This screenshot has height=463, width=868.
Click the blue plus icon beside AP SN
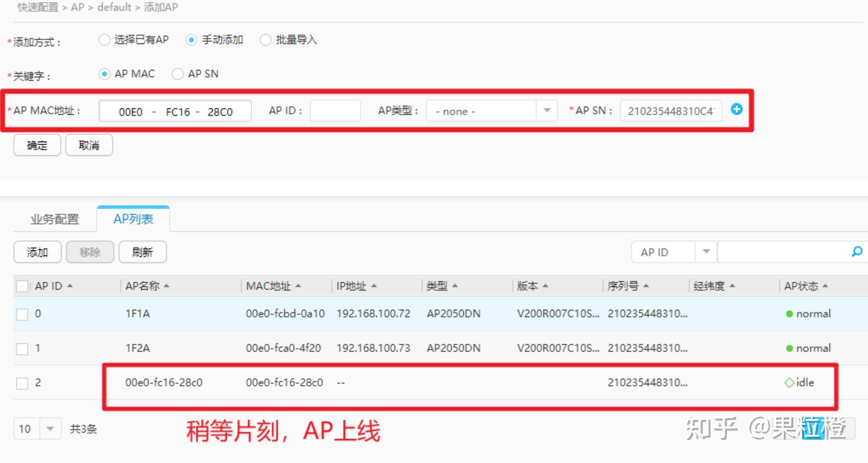coord(737,109)
